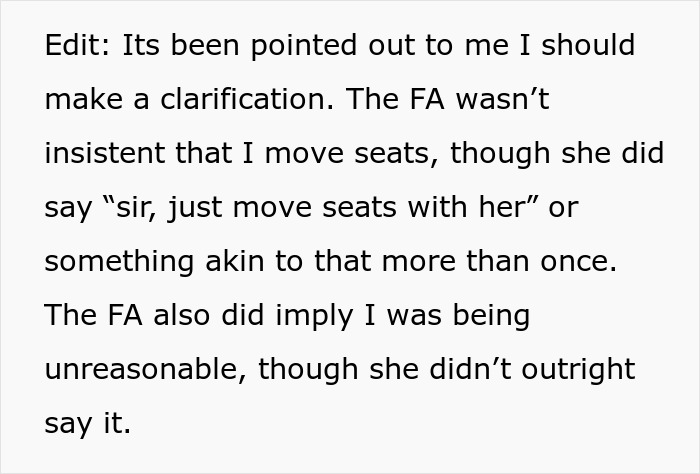700x474 pixels.
Task: Click the final words "say it."
Action: tap(88, 424)
